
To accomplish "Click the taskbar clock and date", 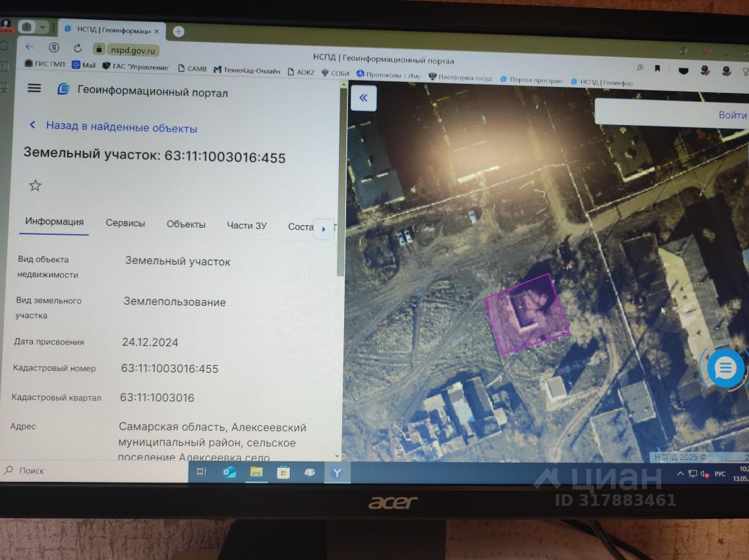I will (741, 474).
